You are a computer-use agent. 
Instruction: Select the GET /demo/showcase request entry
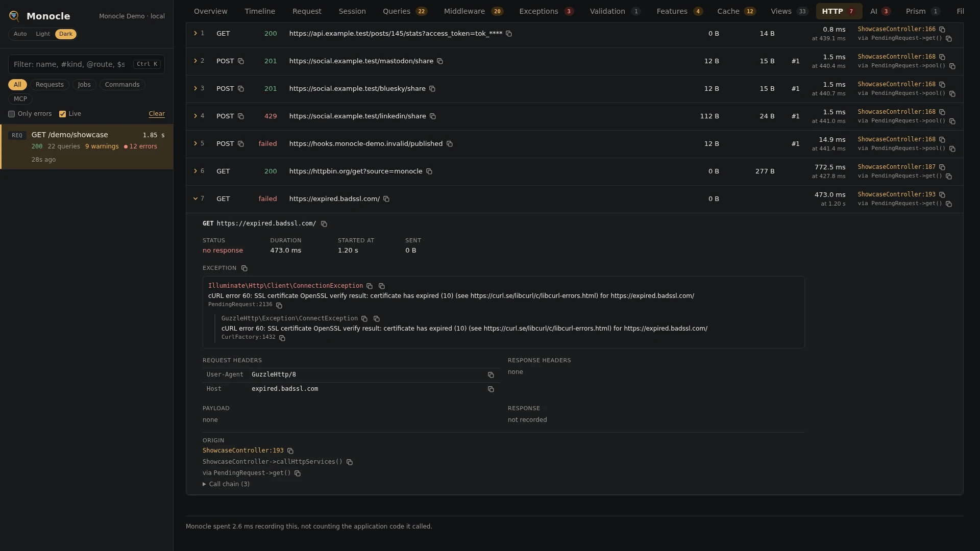coord(87,147)
